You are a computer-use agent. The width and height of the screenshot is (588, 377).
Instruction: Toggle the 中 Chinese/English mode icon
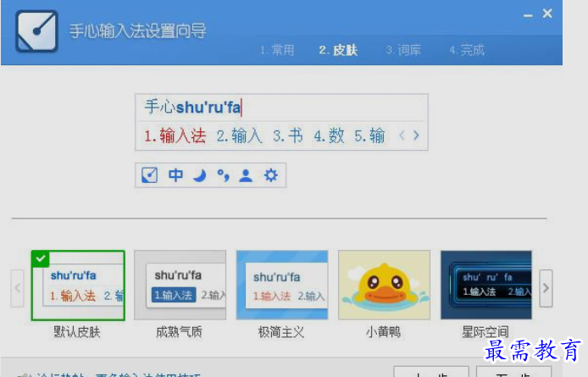point(175,175)
